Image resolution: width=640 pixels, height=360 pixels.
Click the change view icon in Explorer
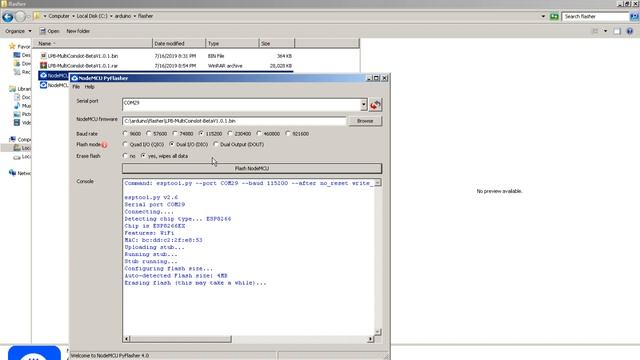(x=596, y=31)
